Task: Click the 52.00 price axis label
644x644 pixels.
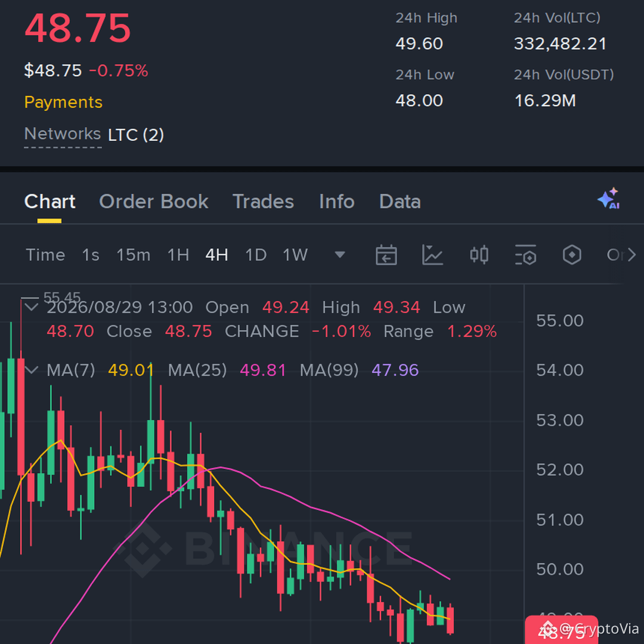Action: pos(560,469)
